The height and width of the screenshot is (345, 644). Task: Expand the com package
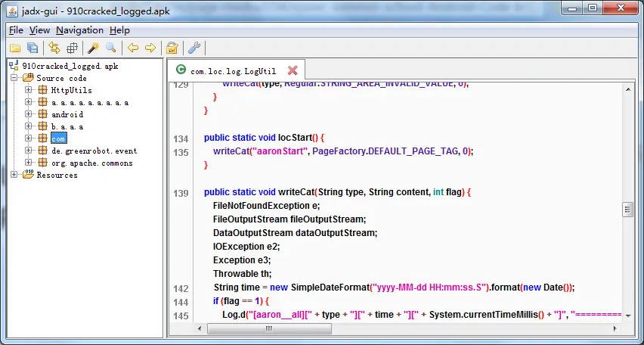[x=28, y=138]
